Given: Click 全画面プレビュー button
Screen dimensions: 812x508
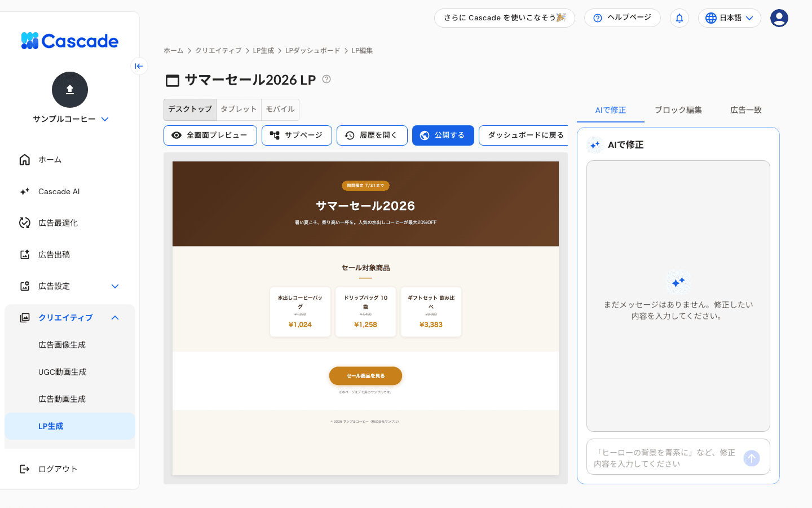Looking at the screenshot, I should [x=210, y=135].
